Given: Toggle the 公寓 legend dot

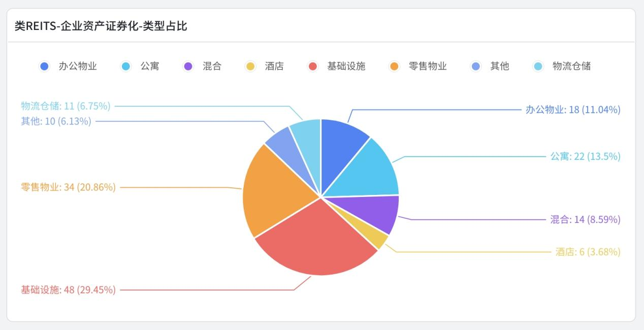Looking at the screenshot, I should (126, 66).
